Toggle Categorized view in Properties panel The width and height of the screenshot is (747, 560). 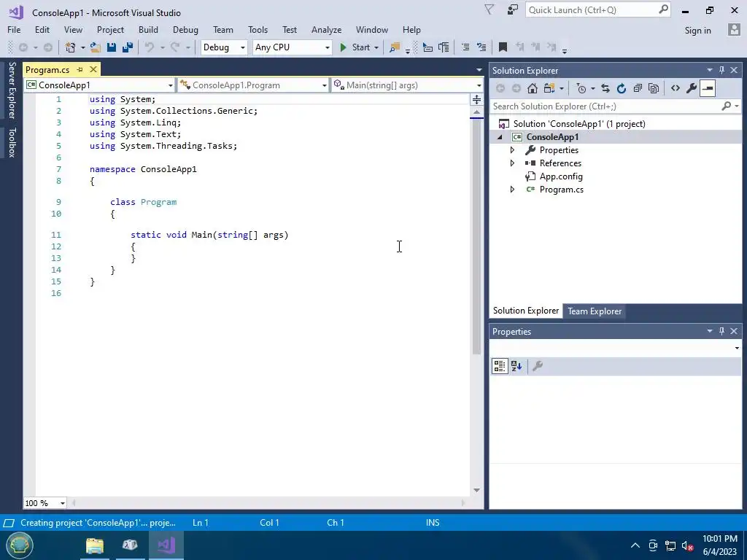point(499,366)
